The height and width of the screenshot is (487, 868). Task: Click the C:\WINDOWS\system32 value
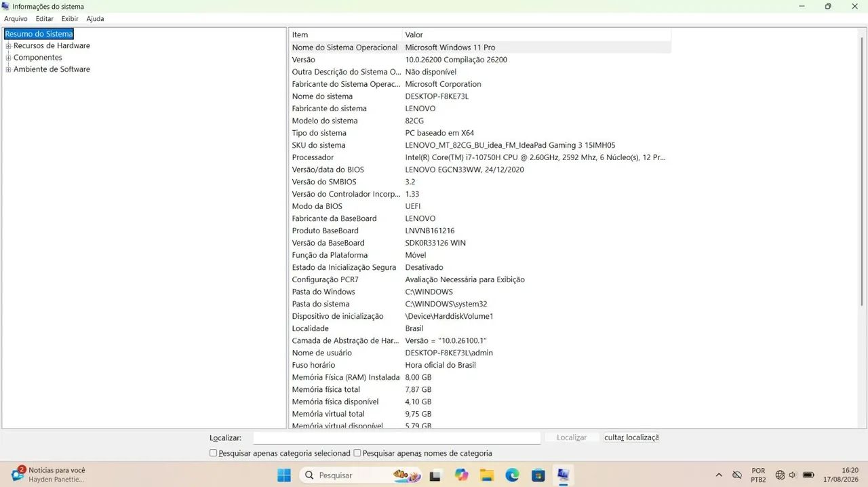(x=446, y=304)
